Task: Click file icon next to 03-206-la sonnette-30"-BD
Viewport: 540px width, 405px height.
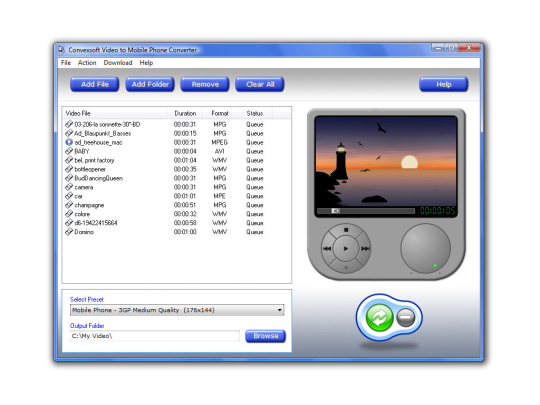Action: [69, 124]
